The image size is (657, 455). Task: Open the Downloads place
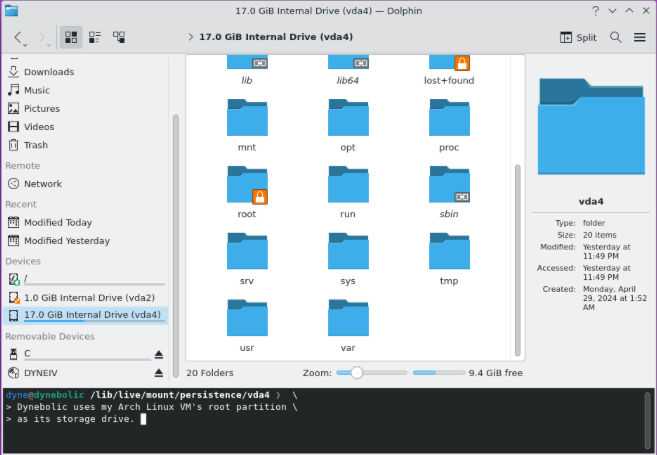point(86,72)
